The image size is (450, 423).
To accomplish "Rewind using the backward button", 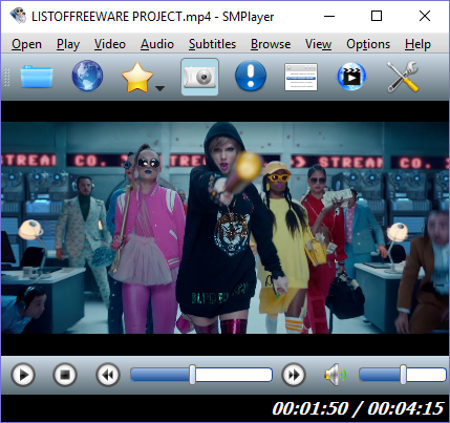I will (x=108, y=375).
